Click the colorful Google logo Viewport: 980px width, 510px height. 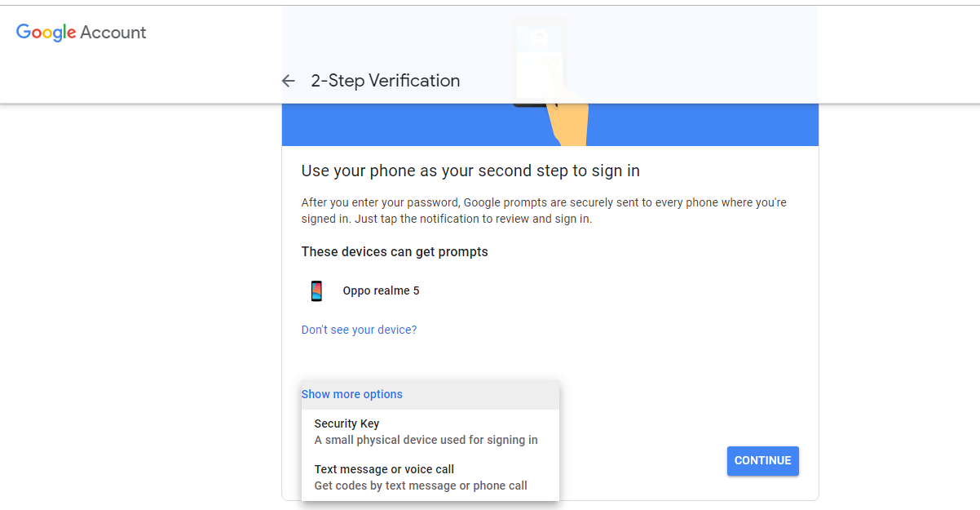[46, 33]
